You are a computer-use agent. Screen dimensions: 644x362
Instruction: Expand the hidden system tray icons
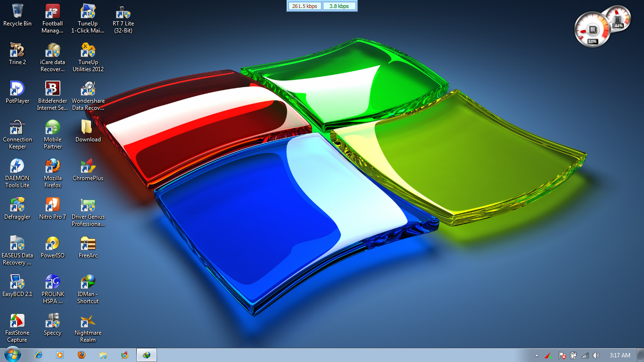click(537, 356)
